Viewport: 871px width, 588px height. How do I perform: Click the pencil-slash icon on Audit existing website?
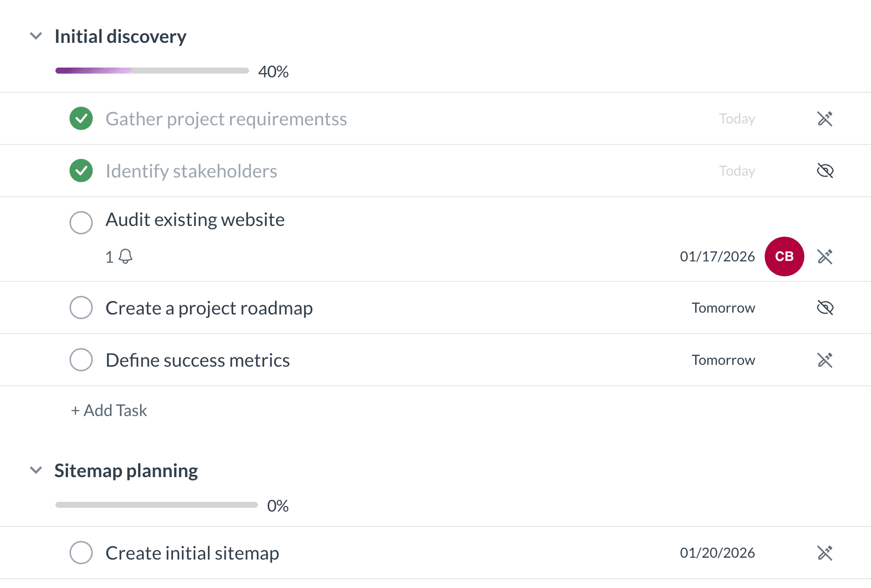coord(825,256)
